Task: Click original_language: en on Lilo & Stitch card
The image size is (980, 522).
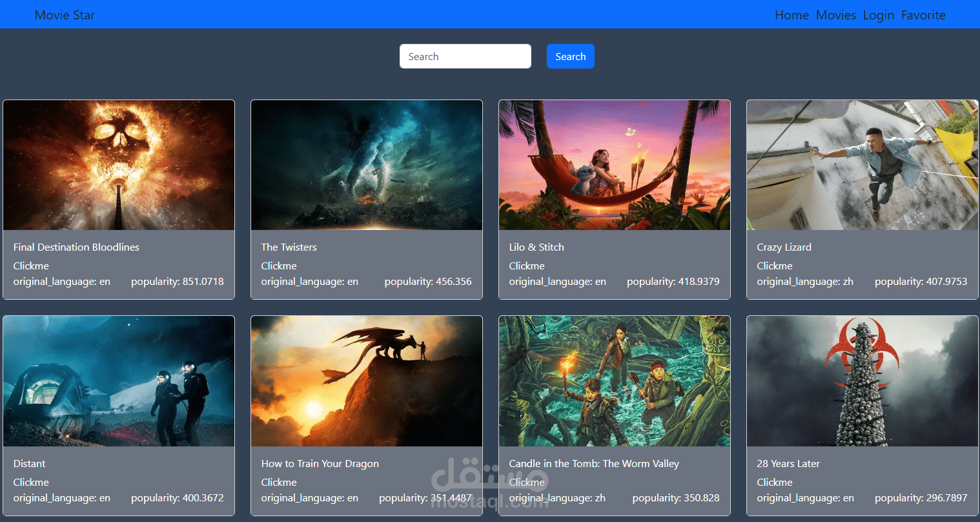Action: (558, 282)
